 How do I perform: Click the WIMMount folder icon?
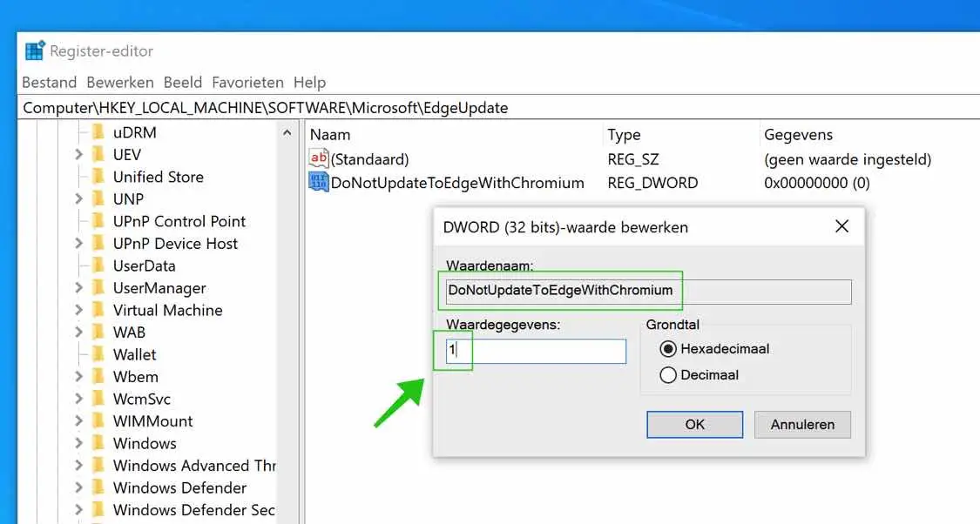98,420
